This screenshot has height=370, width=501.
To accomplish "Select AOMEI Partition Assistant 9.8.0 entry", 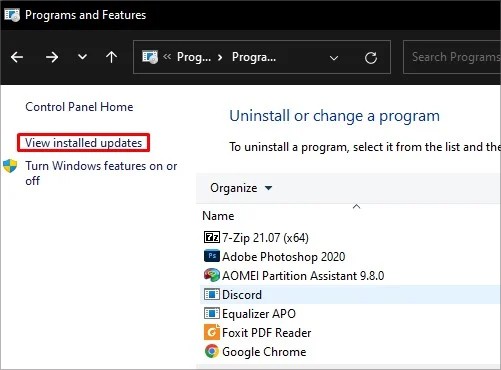I will tap(303, 276).
